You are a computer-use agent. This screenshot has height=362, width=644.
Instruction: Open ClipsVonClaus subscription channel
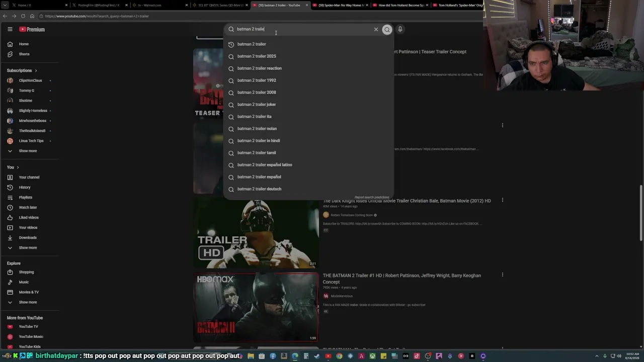[x=29, y=80]
